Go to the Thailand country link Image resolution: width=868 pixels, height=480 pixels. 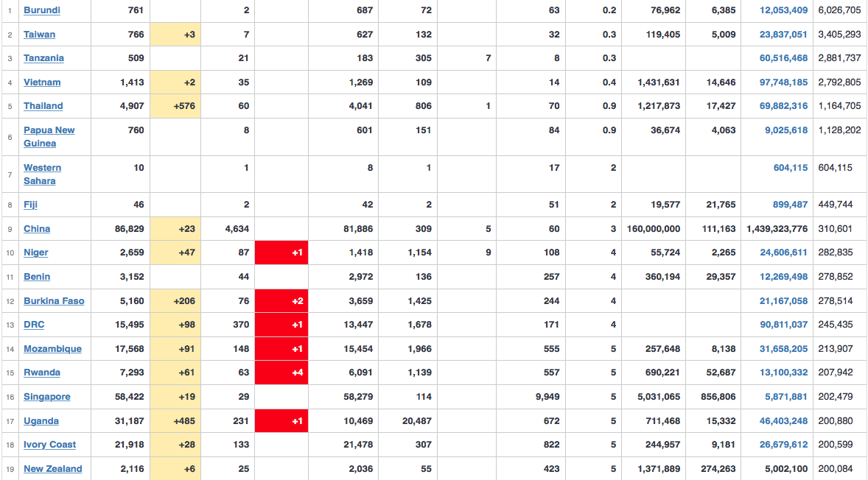click(43, 106)
